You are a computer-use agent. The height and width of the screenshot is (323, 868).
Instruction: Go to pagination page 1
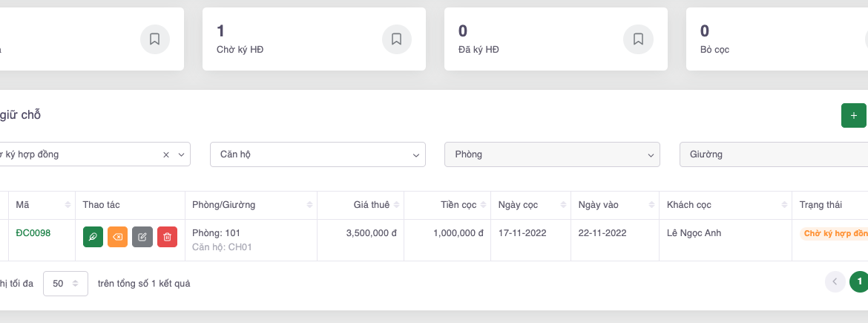858,281
